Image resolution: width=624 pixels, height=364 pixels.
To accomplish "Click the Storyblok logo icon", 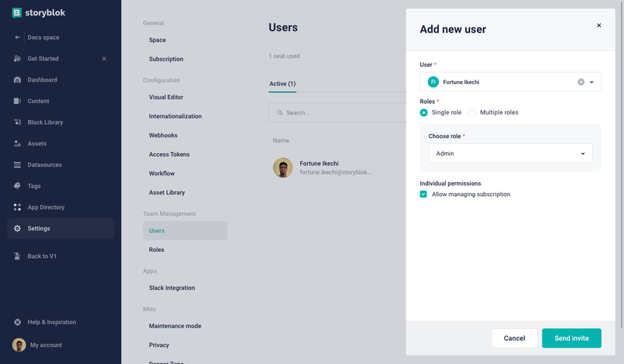I will pyautogui.click(x=16, y=13).
